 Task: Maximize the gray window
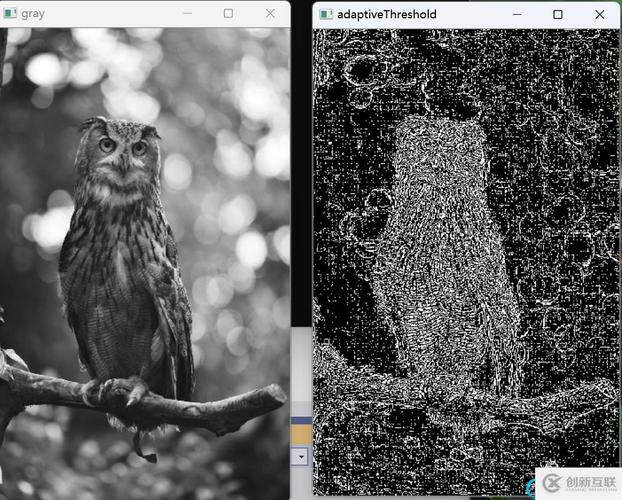(228, 14)
